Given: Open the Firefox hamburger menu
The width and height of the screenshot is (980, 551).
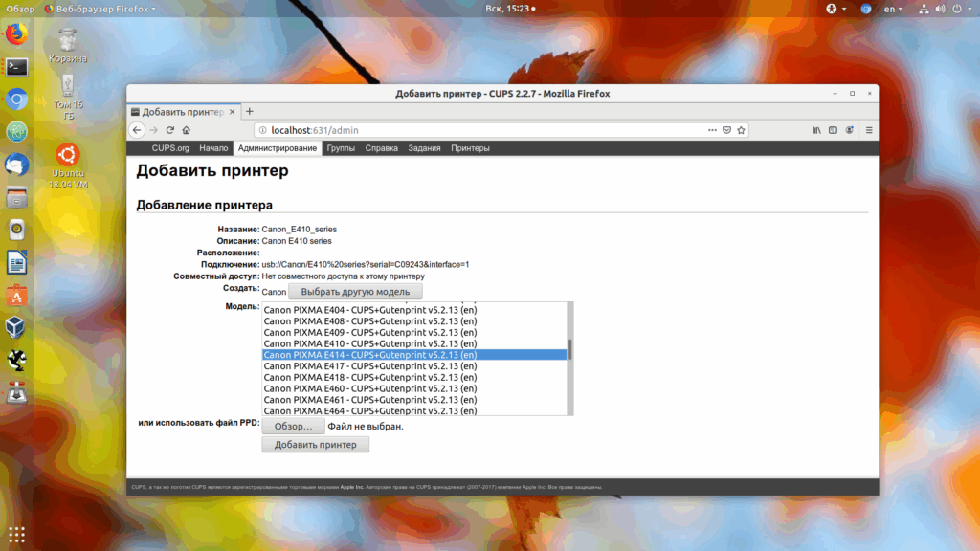Looking at the screenshot, I should 869,130.
